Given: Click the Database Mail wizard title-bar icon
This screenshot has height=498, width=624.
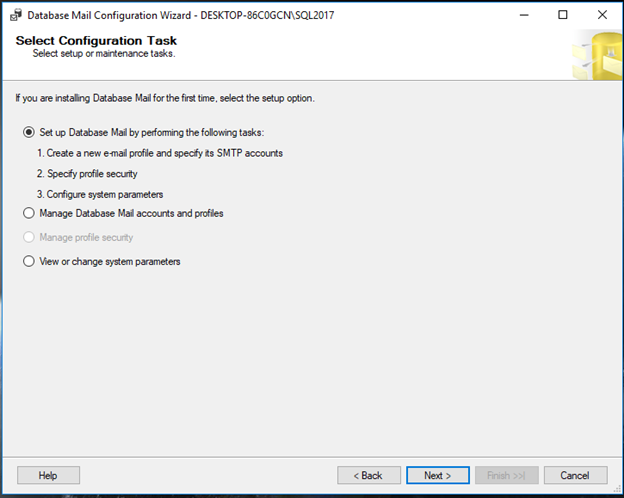Looking at the screenshot, I should point(16,15).
